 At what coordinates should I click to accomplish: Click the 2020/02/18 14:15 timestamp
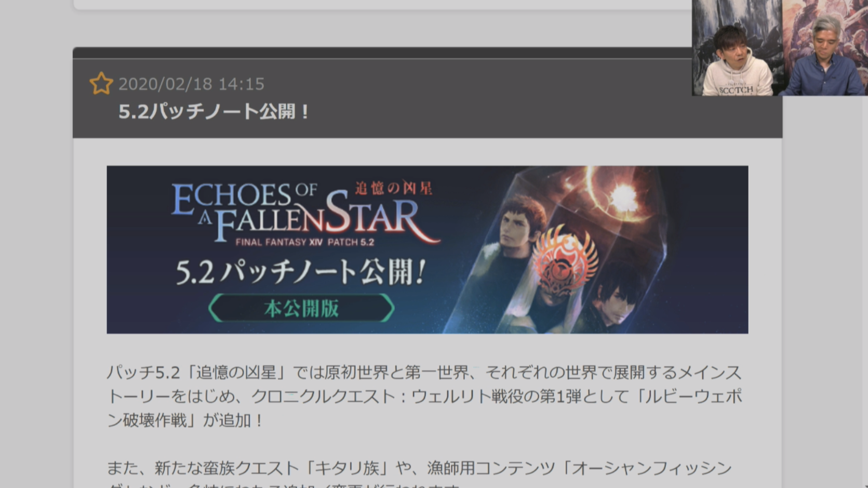pyautogui.click(x=191, y=84)
